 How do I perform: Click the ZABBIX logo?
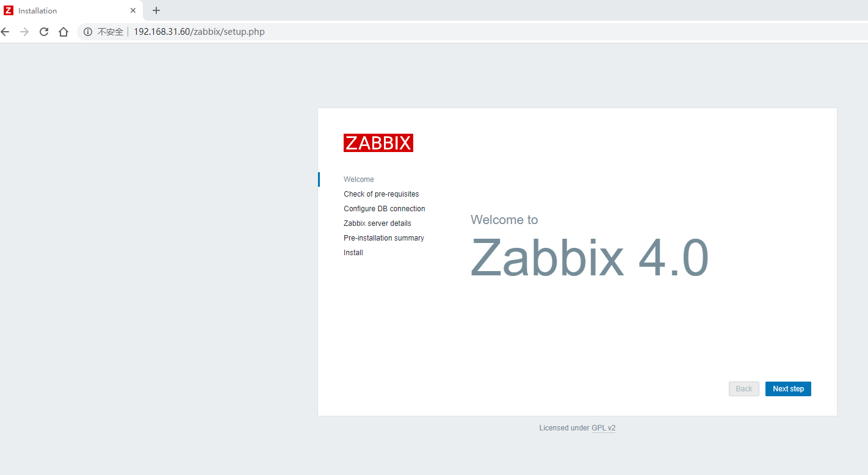378,143
